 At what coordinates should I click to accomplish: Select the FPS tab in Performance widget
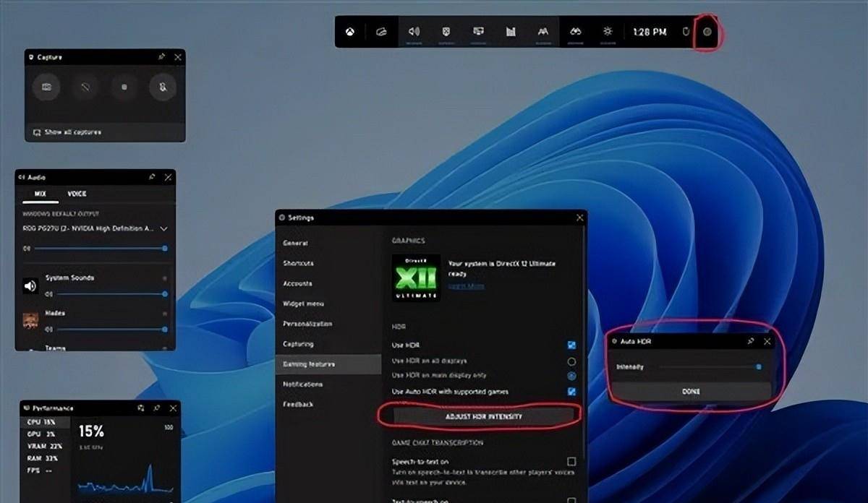coord(46,470)
